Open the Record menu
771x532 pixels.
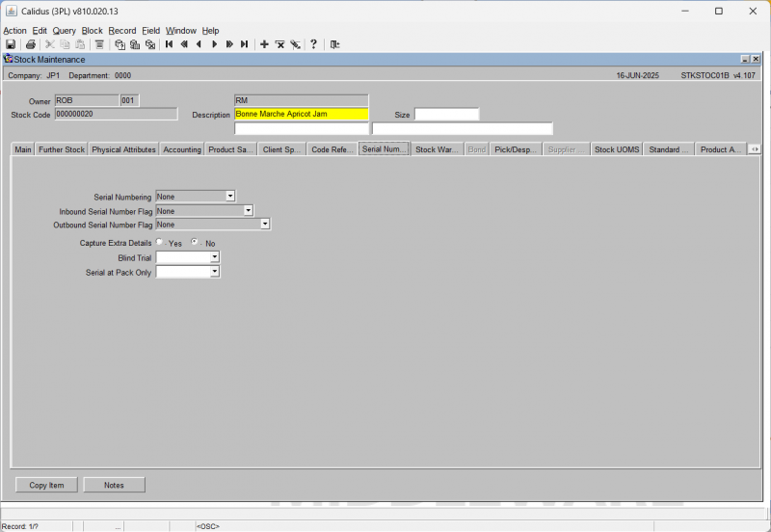coord(122,31)
